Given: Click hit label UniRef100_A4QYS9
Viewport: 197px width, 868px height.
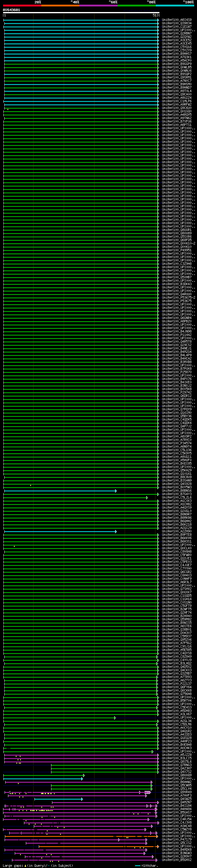Looking at the screenshot, I should tap(176, 508).
